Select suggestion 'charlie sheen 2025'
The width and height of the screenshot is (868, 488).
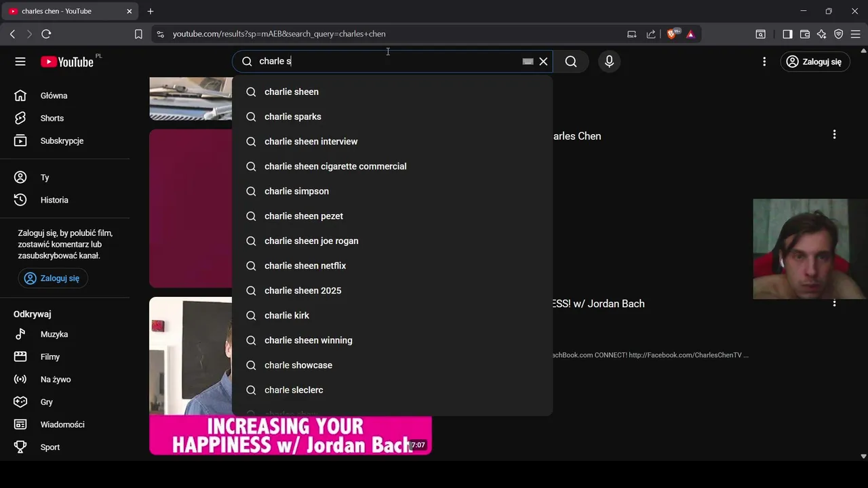pyautogui.click(x=392, y=291)
